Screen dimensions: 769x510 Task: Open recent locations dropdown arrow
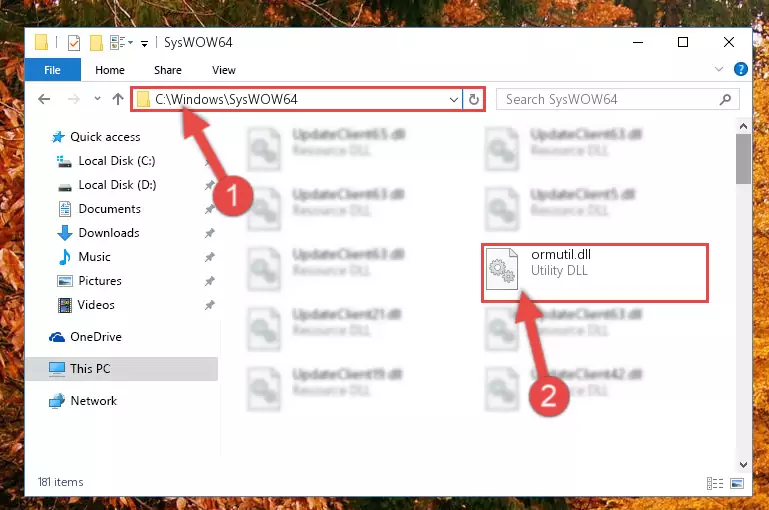coord(97,99)
